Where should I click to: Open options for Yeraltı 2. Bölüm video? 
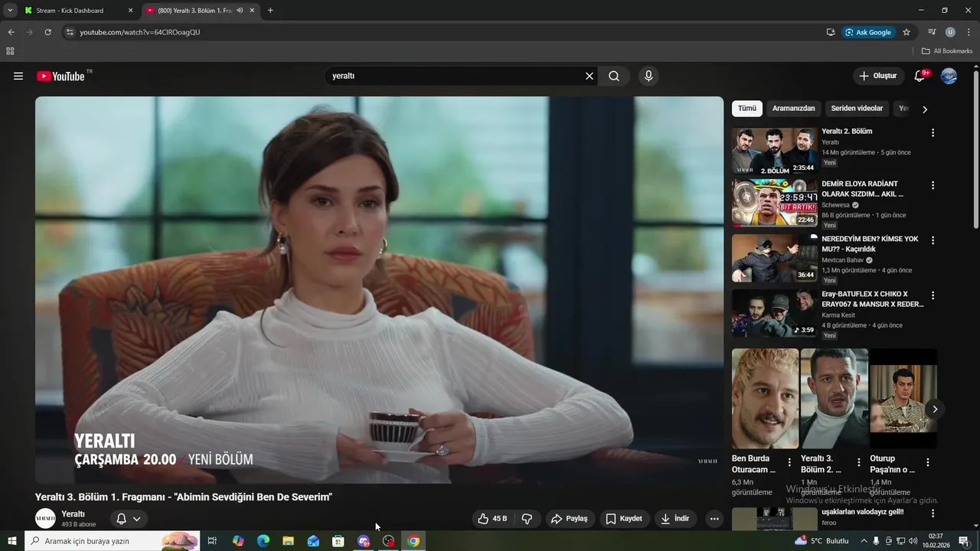(x=933, y=132)
